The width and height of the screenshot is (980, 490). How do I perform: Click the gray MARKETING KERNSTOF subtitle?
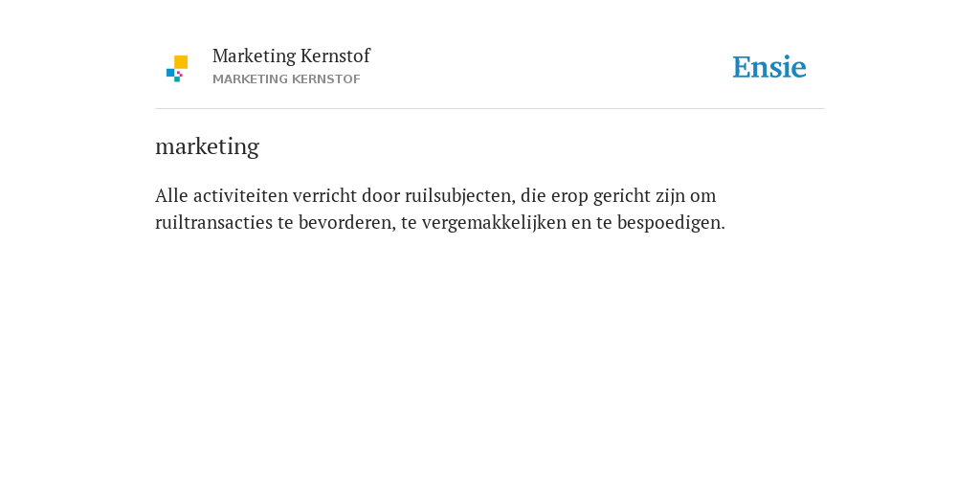tap(286, 79)
